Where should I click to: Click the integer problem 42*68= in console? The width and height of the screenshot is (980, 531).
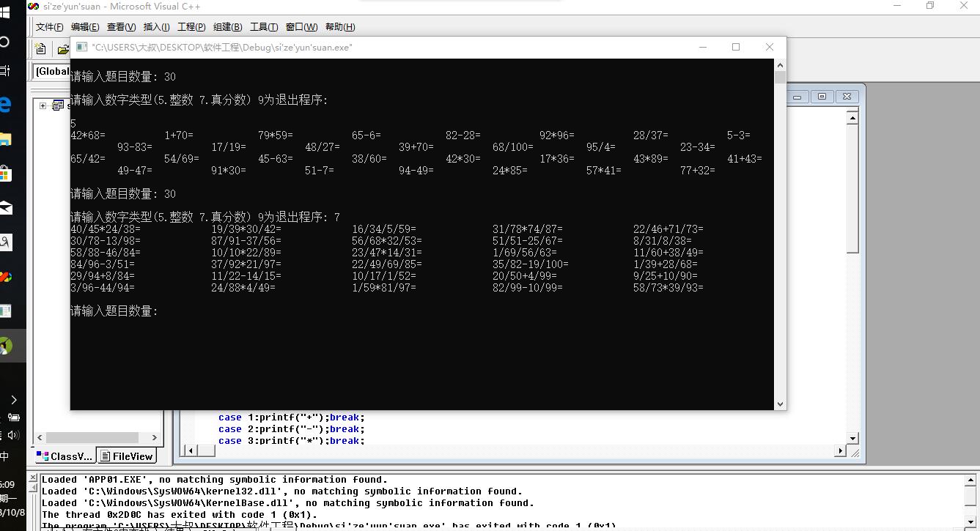pyautogui.click(x=88, y=135)
